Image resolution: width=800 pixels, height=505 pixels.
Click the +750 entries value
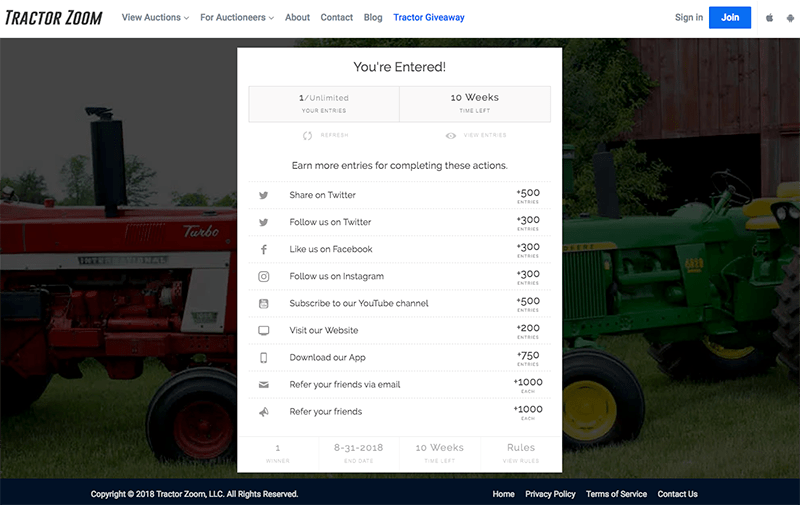click(528, 356)
